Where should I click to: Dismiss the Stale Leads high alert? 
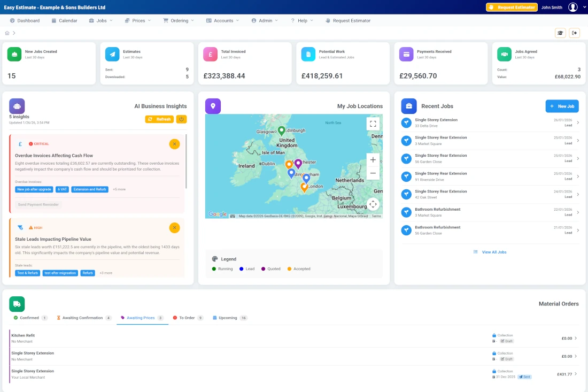point(174,228)
